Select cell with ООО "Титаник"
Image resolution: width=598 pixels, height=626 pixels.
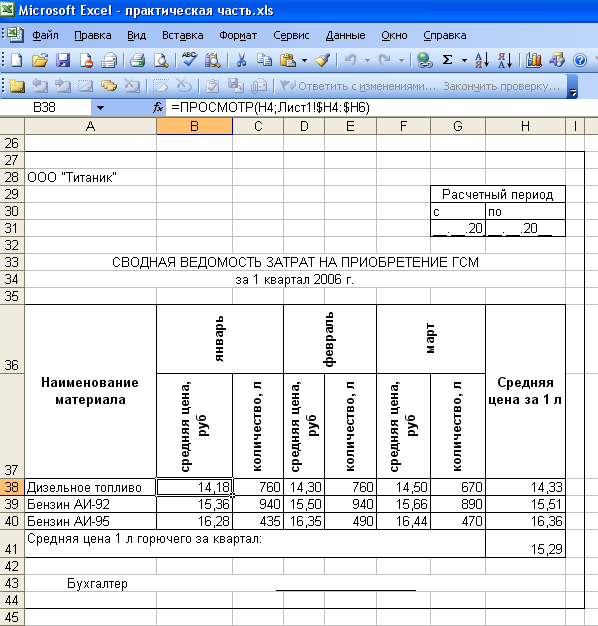(x=91, y=177)
